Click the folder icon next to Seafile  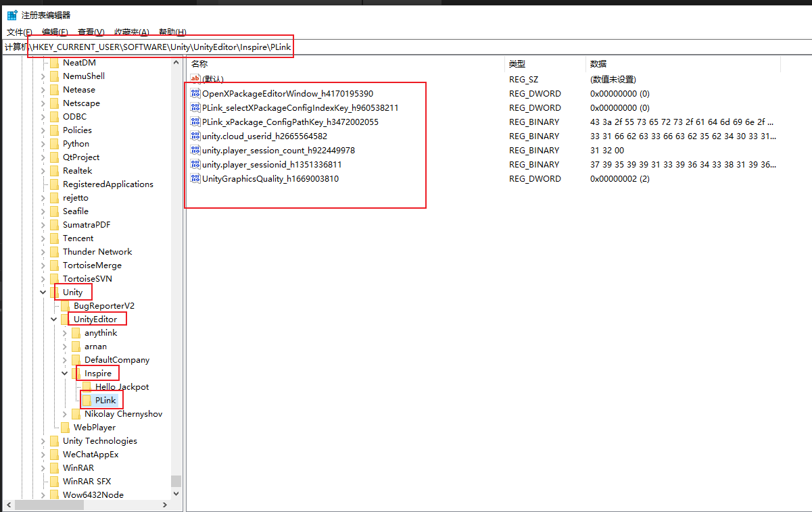coord(54,211)
